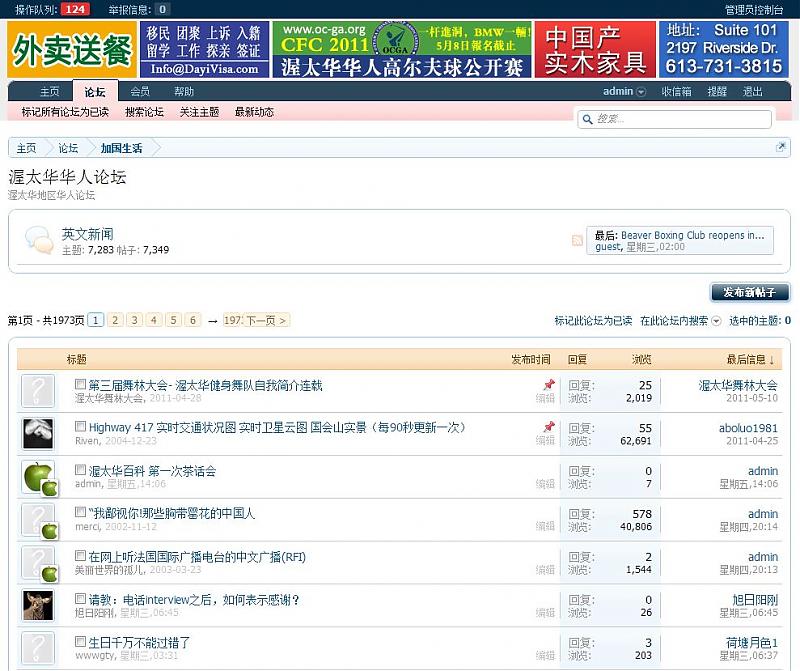Click the deer avatar of the interview thread
This screenshot has width=800, height=671.
pyautogui.click(x=38, y=605)
